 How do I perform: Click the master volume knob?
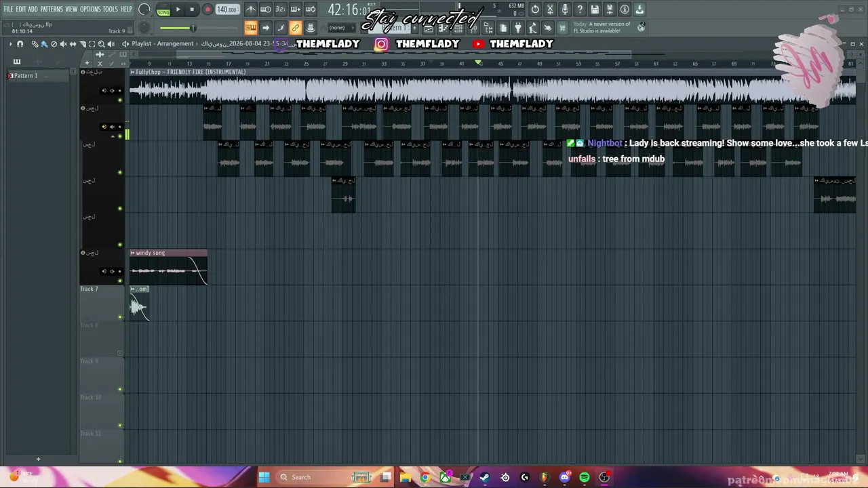pyautogui.click(x=144, y=9)
